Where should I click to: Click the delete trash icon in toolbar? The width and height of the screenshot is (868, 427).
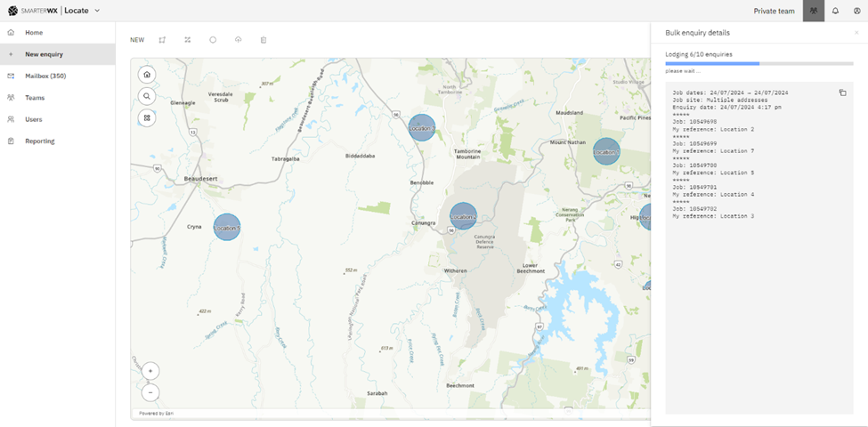264,40
